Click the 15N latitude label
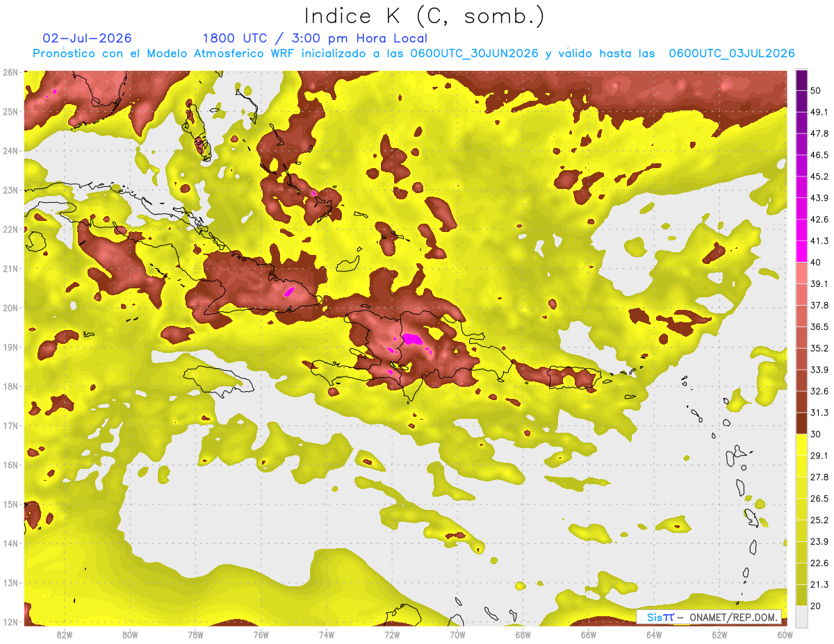834x644 pixels. (x=10, y=504)
